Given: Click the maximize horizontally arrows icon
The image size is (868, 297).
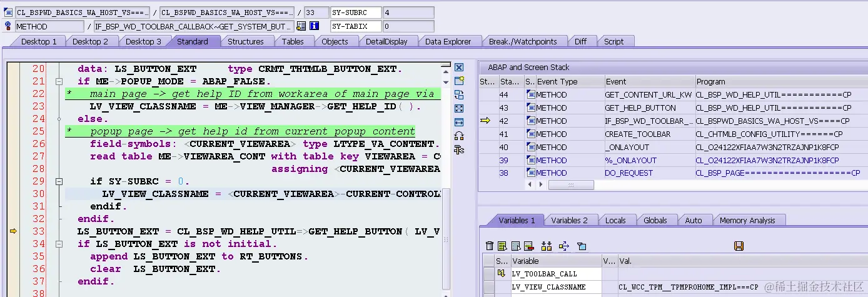Looking at the screenshot, I should coord(459,122).
